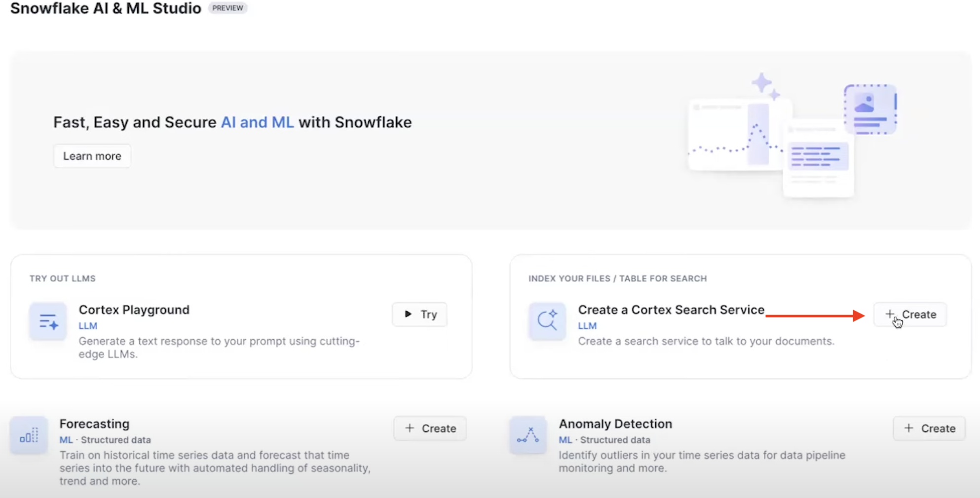Viewport: 980px width, 498px height.
Task: Click the banner illustration graphic
Action: coord(792,136)
